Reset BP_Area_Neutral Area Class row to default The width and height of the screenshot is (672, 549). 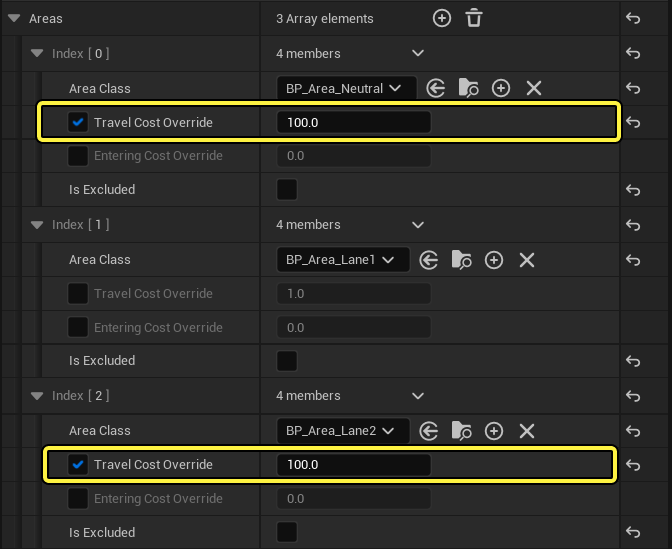(x=633, y=89)
